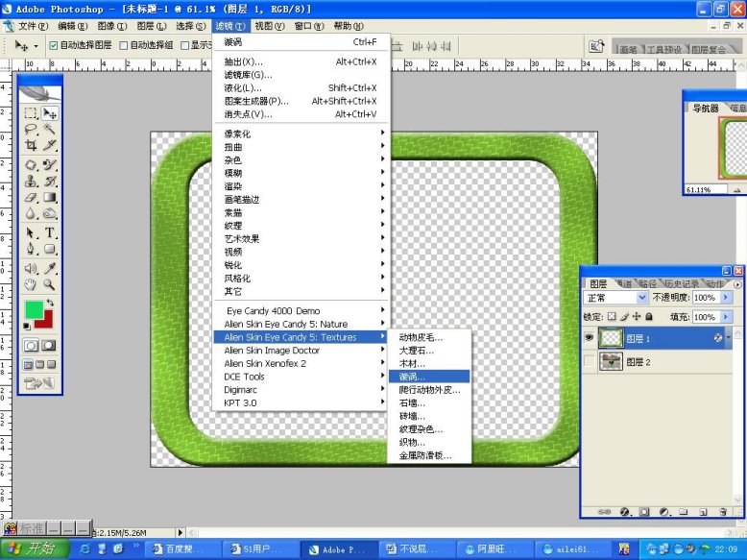Click the trash icon in Layers panel
Screen dimensions: 747x560
pyautogui.click(x=723, y=512)
